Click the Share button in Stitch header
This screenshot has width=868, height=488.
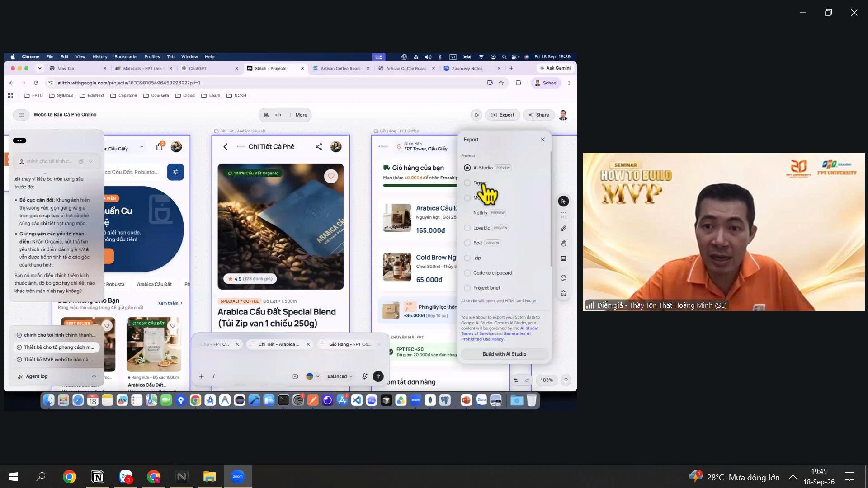[x=539, y=115]
